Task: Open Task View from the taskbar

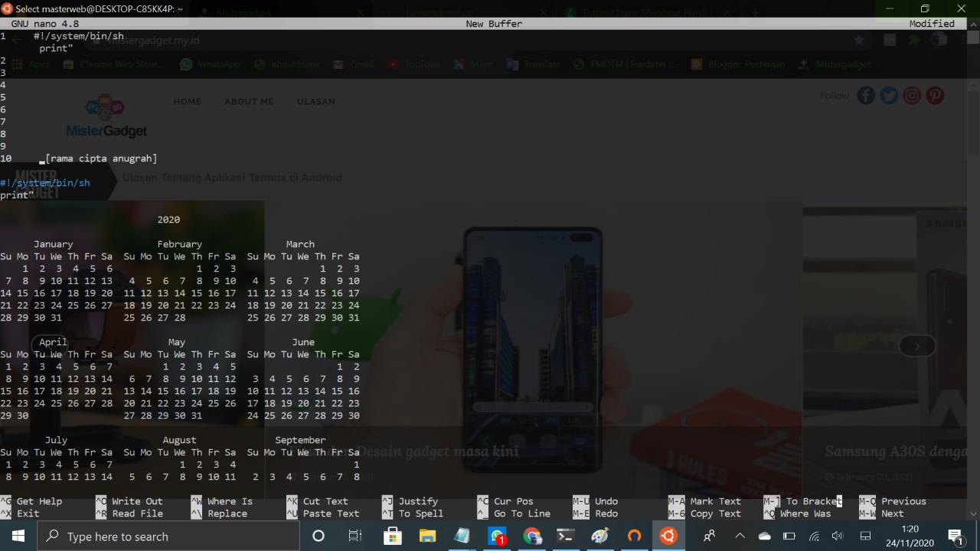Action: point(354,536)
